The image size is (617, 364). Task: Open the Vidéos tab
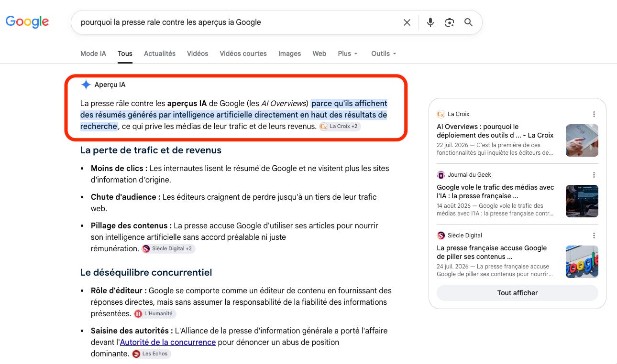198,54
